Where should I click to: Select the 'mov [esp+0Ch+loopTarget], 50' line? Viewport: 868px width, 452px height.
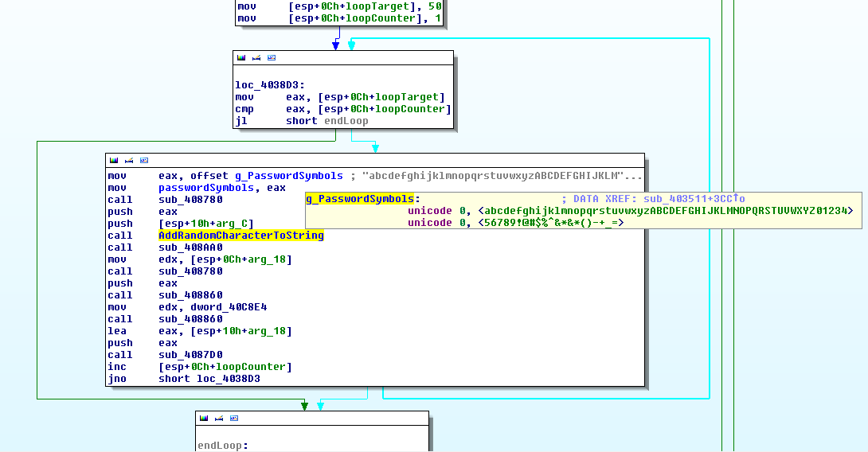(x=339, y=6)
